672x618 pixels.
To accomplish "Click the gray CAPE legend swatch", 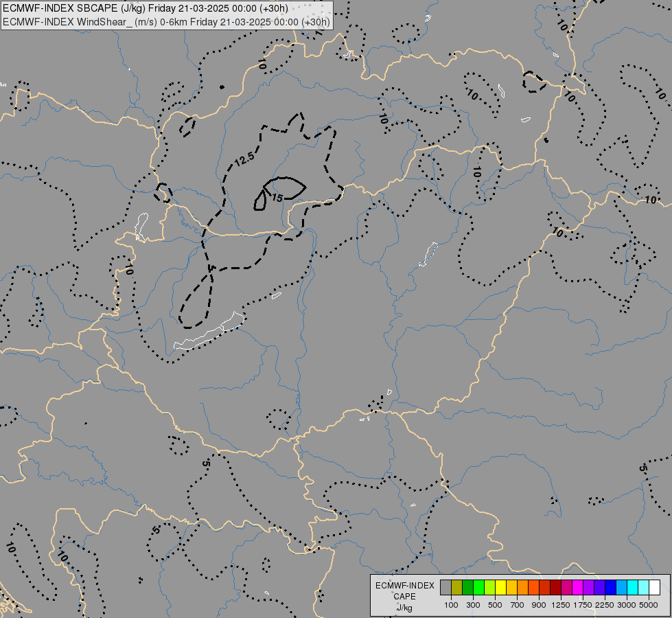I will coord(445,588).
